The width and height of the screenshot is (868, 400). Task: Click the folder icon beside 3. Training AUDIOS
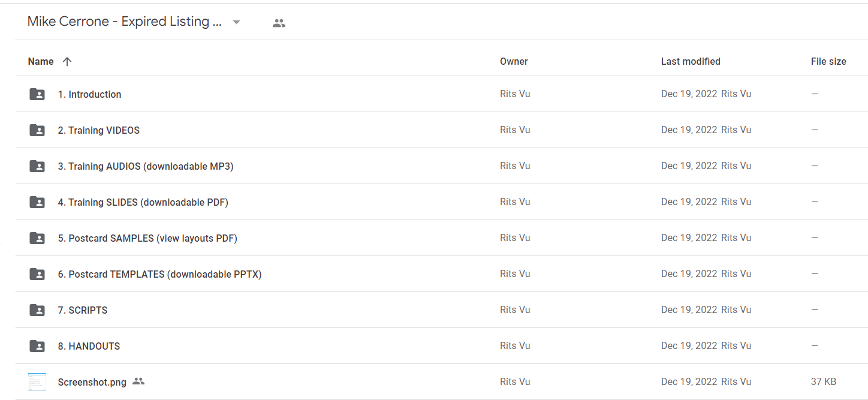click(x=37, y=166)
